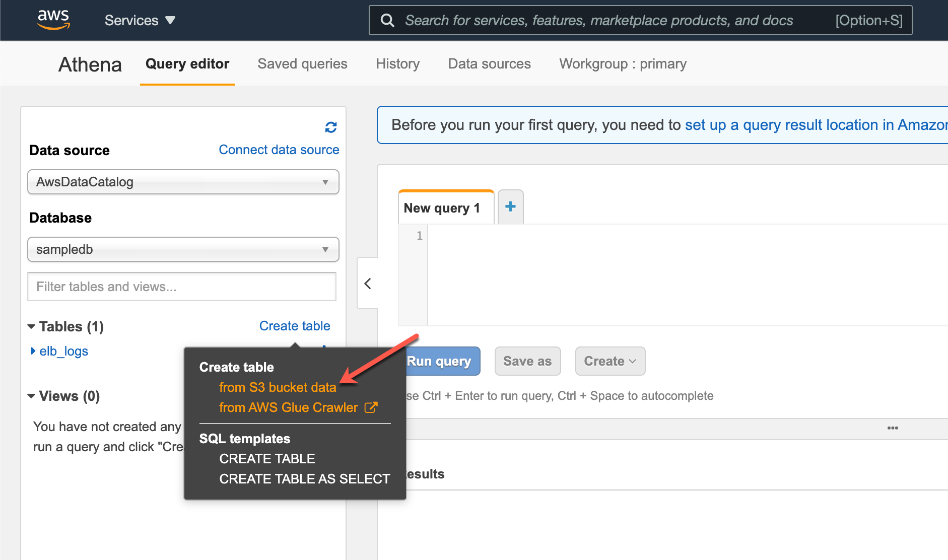
Task: Open the Create dropdown button
Action: (x=610, y=361)
